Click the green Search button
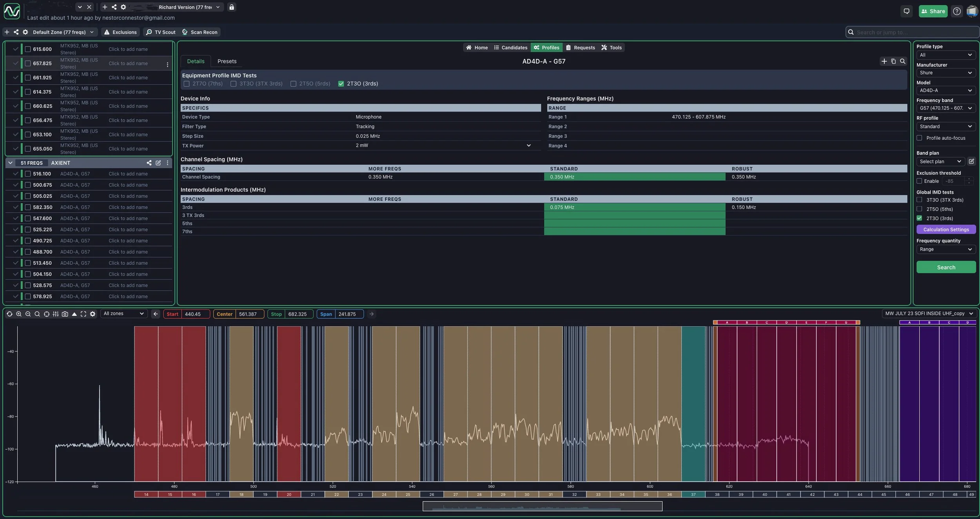The width and height of the screenshot is (980, 519). [946, 267]
